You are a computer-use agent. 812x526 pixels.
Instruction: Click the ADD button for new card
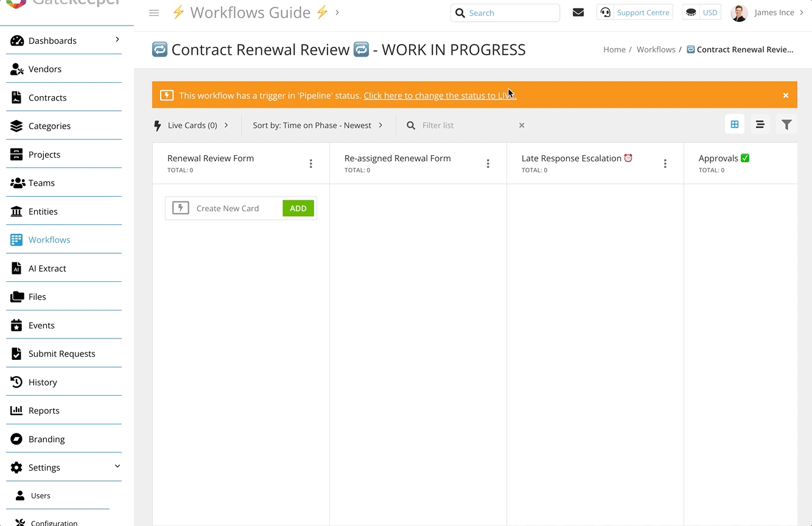[298, 208]
